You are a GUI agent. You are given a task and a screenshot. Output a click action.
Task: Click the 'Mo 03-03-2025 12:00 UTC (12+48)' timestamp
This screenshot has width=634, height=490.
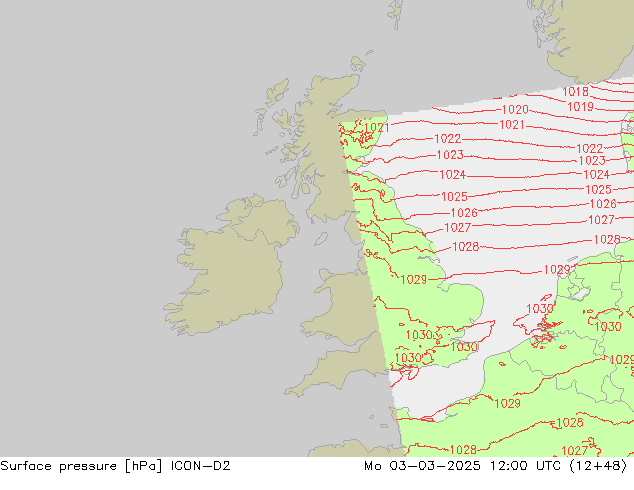(496, 466)
